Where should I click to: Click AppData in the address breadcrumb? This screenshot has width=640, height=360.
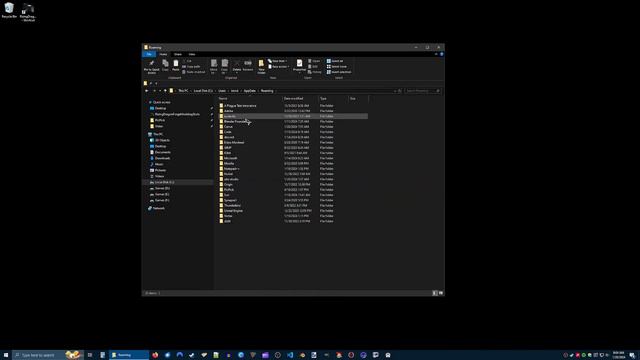tap(250, 91)
